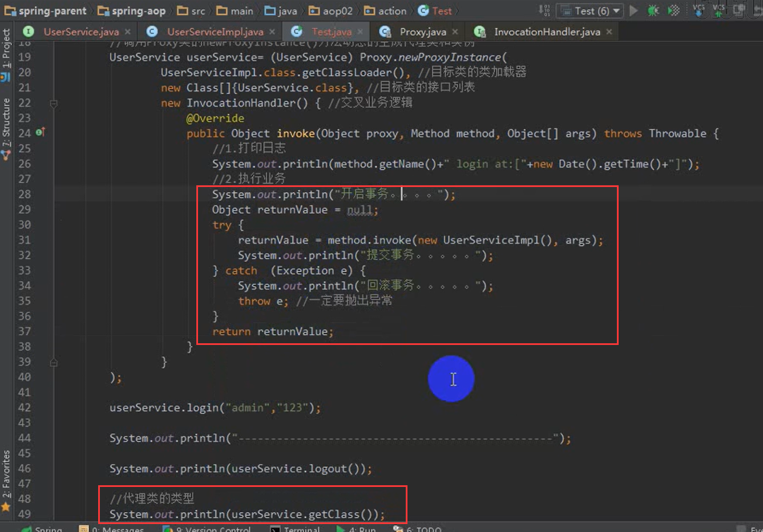The image size is (763, 532).
Task: Click the main breadcrumb folder
Action: 235,11
